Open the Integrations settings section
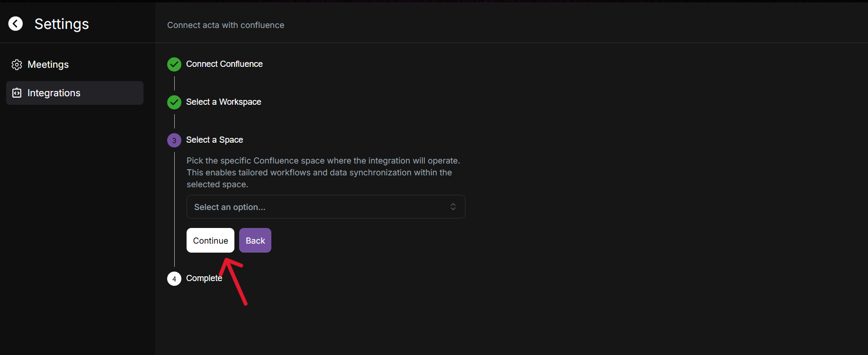The width and height of the screenshot is (868, 355). click(x=75, y=93)
